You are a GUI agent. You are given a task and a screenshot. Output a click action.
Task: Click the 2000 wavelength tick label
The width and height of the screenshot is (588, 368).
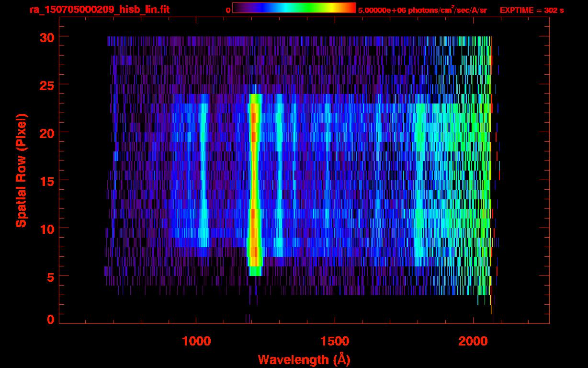(473, 341)
